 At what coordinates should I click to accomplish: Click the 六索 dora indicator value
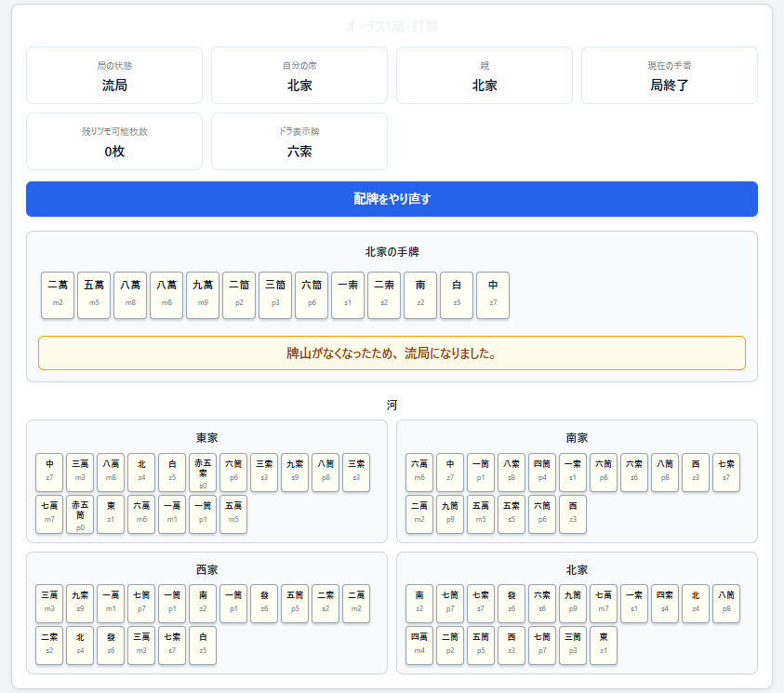(299, 152)
